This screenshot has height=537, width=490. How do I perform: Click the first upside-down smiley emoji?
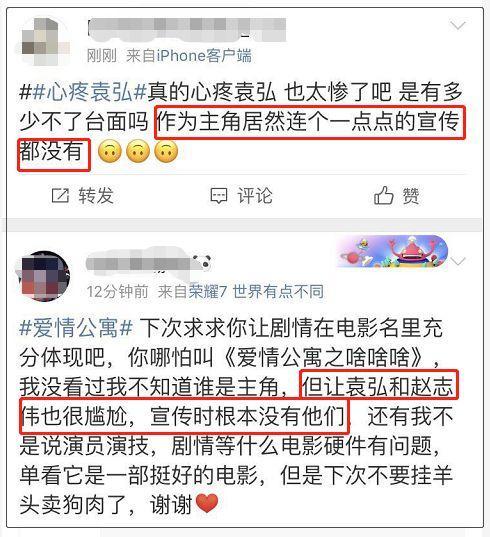click(x=110, y=151)
